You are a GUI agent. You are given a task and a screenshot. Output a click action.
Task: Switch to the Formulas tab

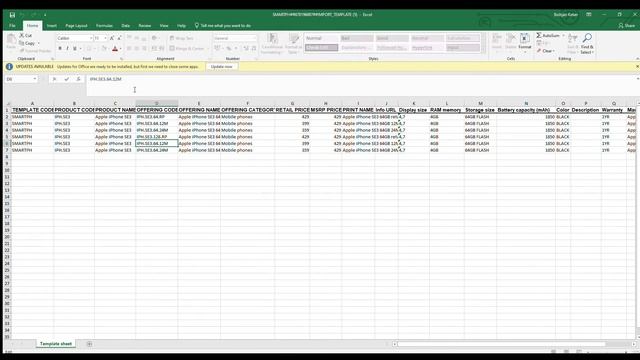104,26
